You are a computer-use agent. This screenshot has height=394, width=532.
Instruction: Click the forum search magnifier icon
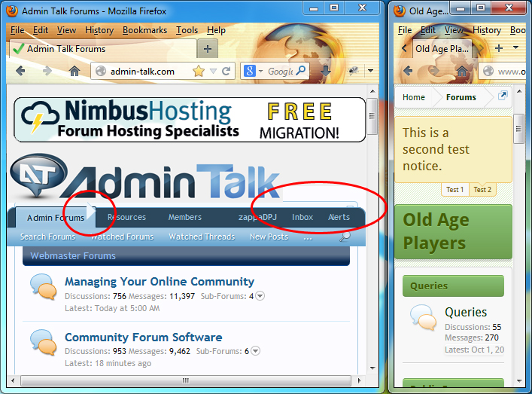coord(345,237)
